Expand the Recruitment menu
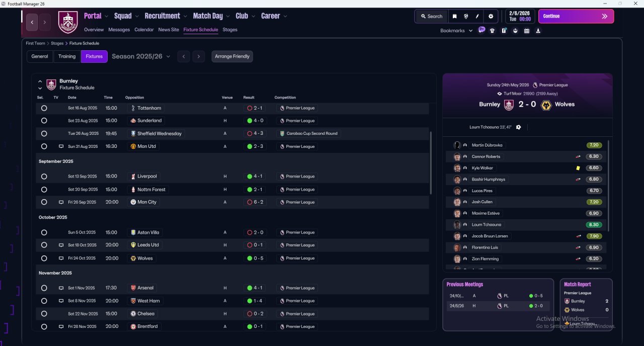This screenshot has height=346, width=644. tap(166, 16)
